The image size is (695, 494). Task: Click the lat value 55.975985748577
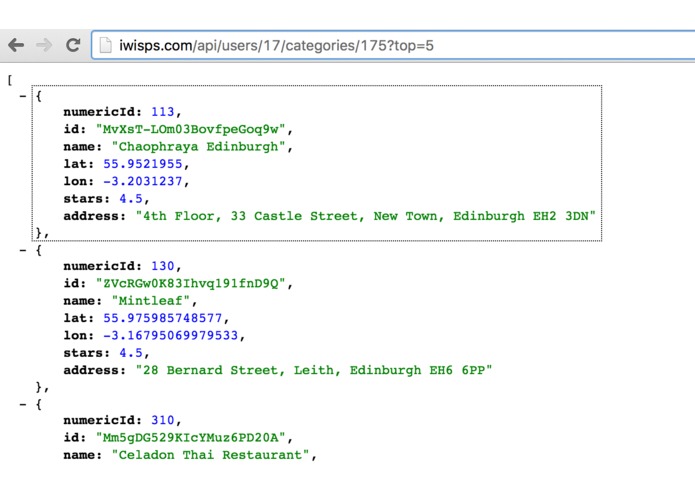click(x=163, y=318)
